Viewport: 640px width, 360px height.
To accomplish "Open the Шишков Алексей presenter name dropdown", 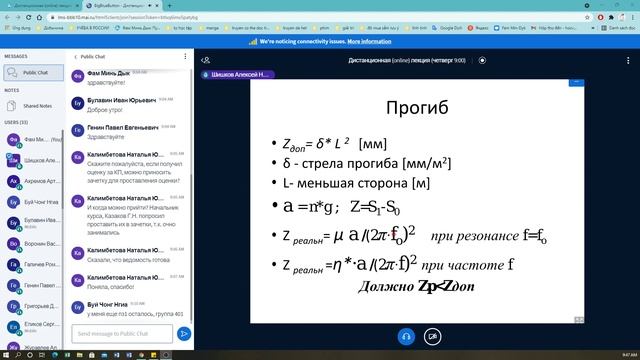I will [x=238, y=75].
